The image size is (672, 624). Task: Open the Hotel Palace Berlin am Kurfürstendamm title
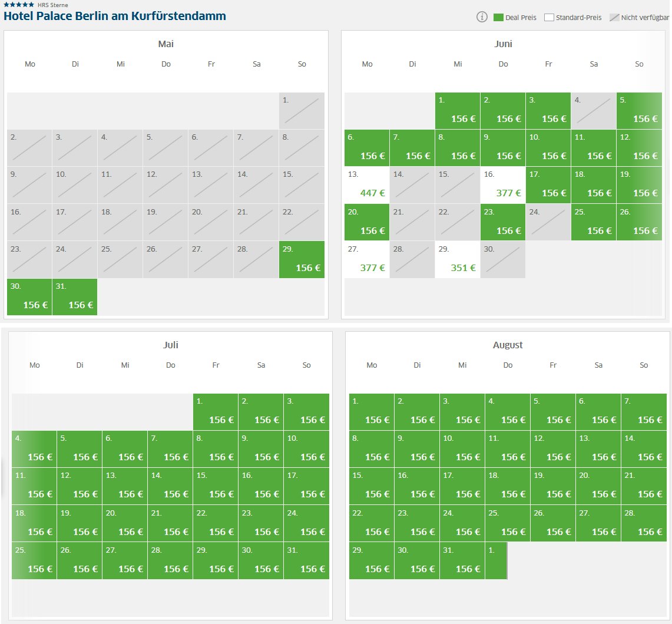115,16
